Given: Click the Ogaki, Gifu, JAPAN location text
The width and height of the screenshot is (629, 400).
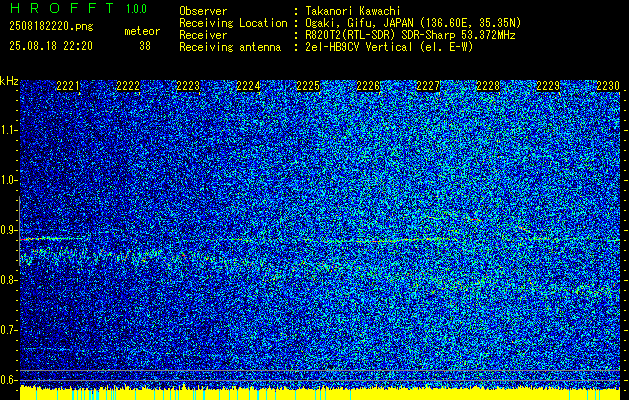Looking at the screenshot, I should 413,23.
